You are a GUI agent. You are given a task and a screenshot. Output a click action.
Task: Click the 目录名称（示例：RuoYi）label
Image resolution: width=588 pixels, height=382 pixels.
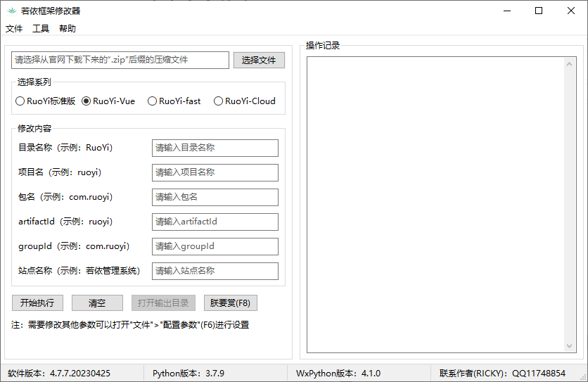[x=65, y=148]
